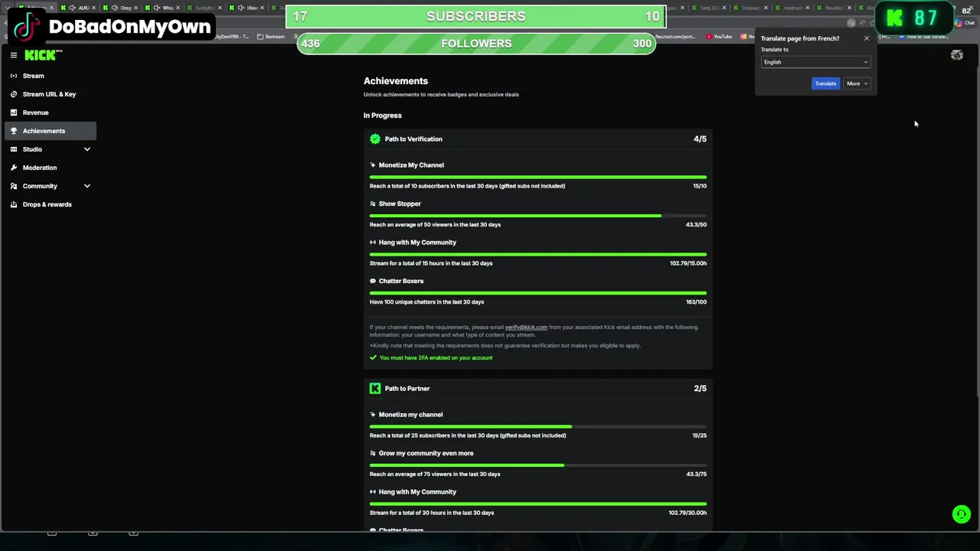Click the Path to Partner heading text

[407, 389]
